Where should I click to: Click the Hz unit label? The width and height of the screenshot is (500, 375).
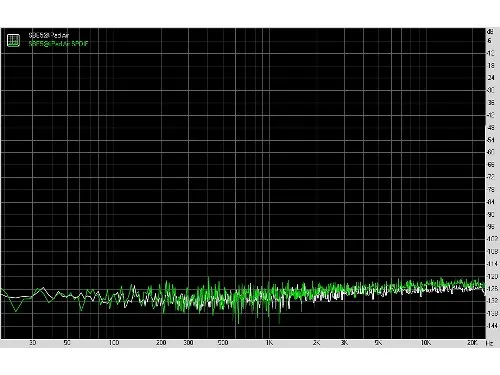tap(490, 343)
